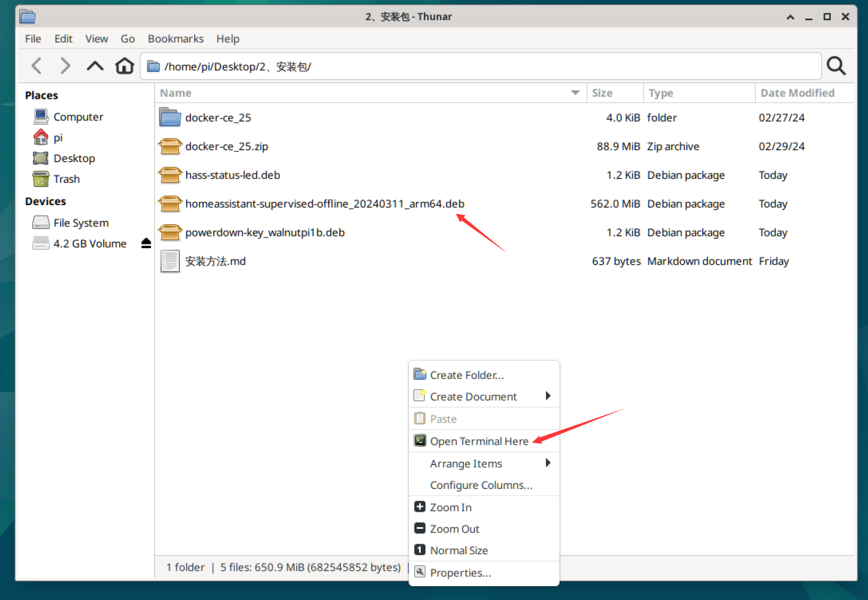Screen dimensions: 868x600
Task: Click the pi home icon in sidebar
Action: (x=41, y=137)
